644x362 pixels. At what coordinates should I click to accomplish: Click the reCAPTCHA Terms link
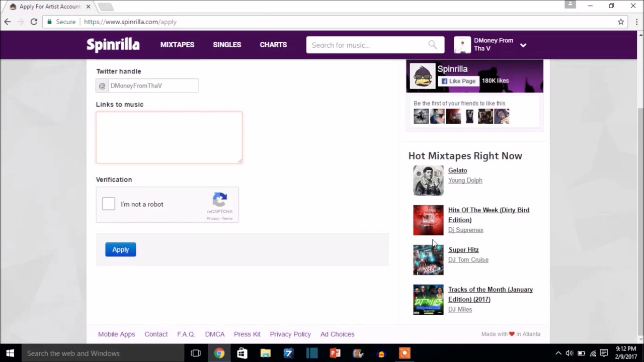pos(227,218)
